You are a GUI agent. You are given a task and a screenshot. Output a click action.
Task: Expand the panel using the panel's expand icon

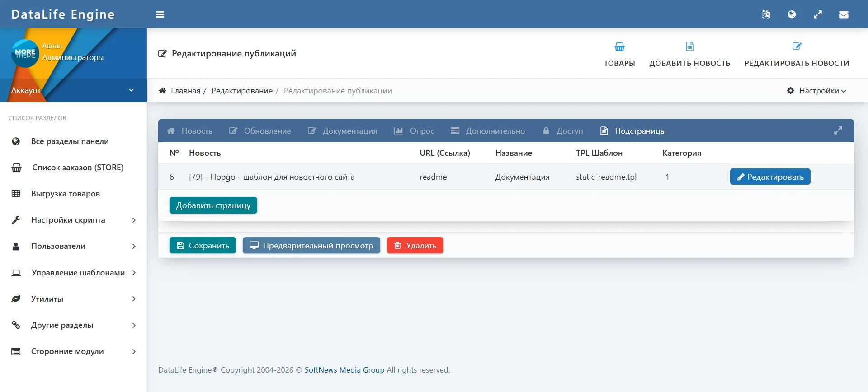[x=838, y=131]
